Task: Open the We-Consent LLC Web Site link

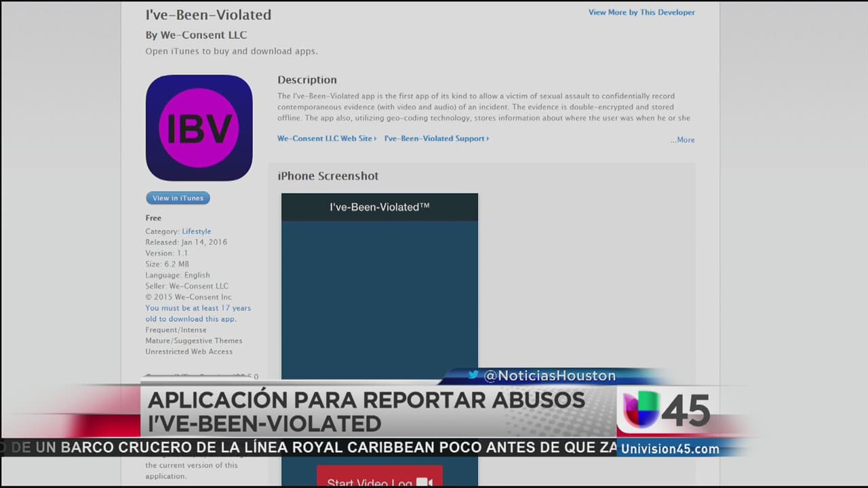Action: pyautogui.click(x=325, y=138)
